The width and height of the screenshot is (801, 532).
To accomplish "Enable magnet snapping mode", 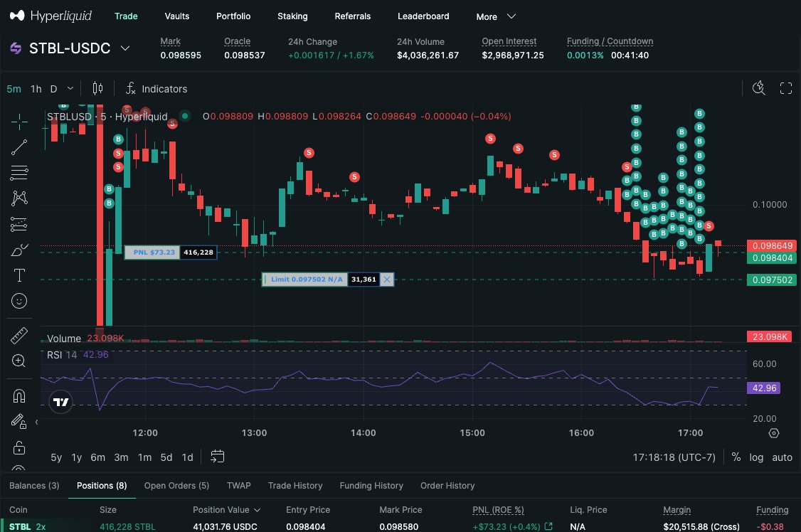I will point(19,396).
